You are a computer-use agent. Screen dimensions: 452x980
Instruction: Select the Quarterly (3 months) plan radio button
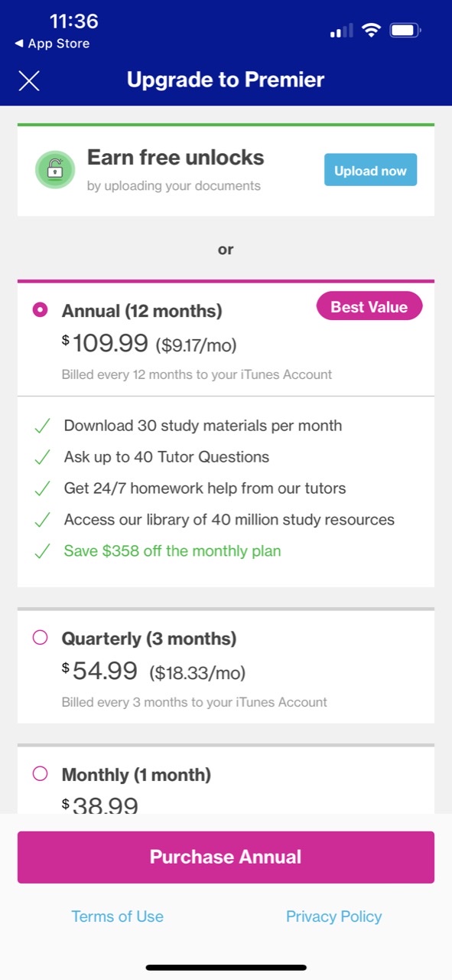(41, 639)
